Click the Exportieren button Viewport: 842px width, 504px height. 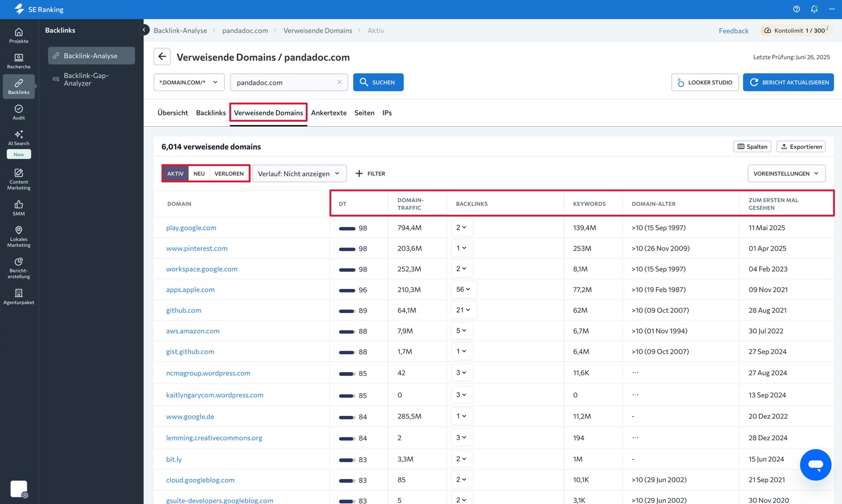(x=801, y=146)
